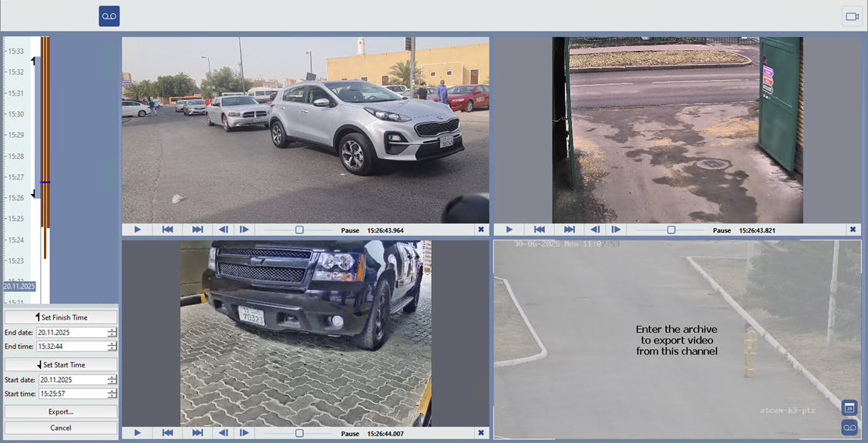Close the green gate camera playback panel

coord(853,230)
